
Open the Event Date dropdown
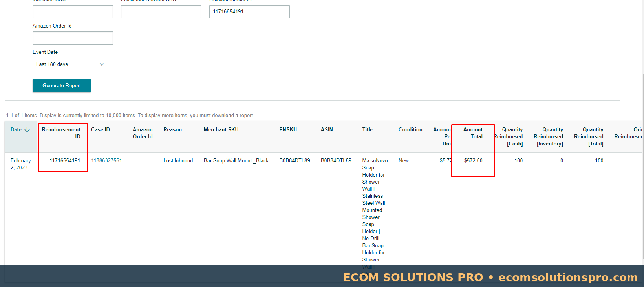point(70,64)
